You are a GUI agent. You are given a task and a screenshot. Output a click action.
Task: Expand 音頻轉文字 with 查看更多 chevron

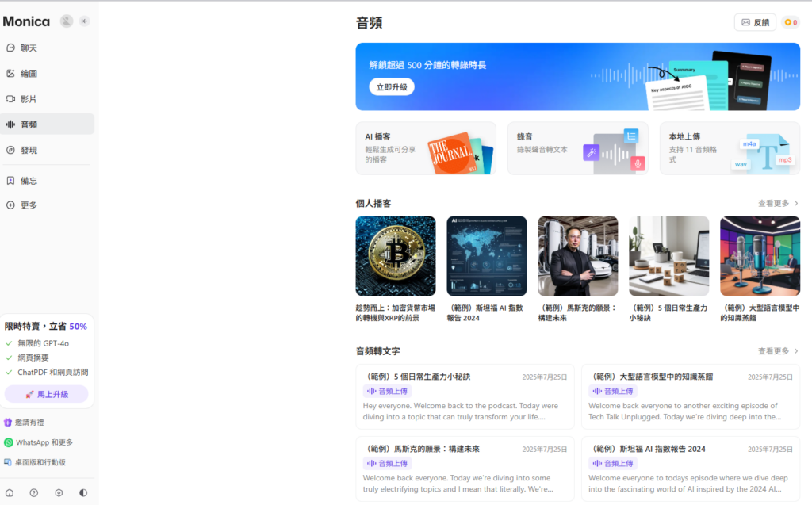click(796, 351)
